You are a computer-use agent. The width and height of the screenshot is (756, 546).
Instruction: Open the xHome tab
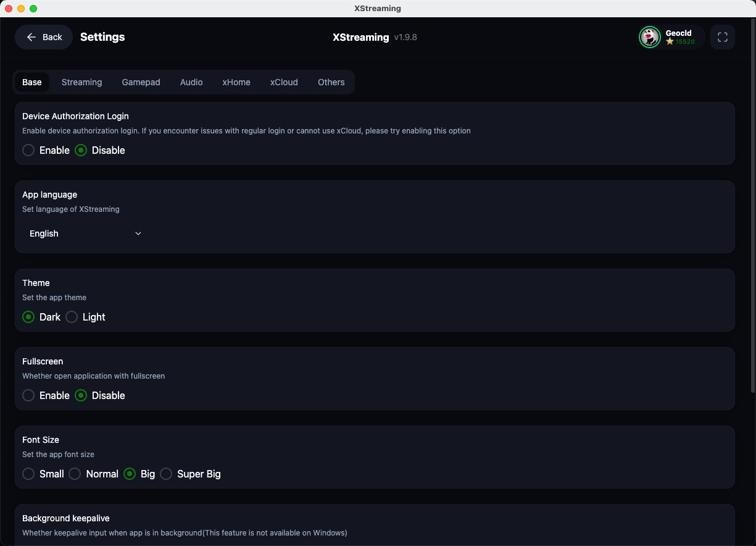(x=236, y=82)
